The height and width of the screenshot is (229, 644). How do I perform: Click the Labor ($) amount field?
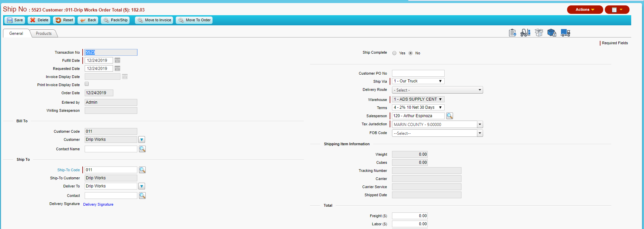coord(410,224)
